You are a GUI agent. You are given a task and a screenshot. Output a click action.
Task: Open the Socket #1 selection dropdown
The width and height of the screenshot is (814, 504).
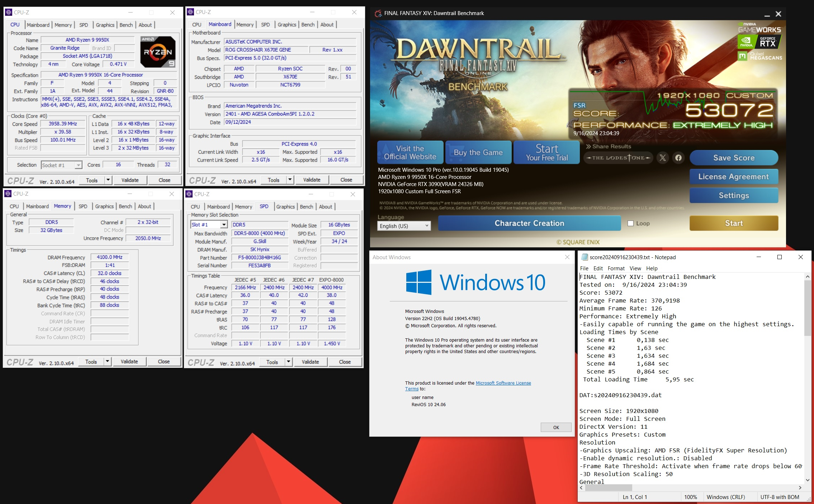(61, 165)
